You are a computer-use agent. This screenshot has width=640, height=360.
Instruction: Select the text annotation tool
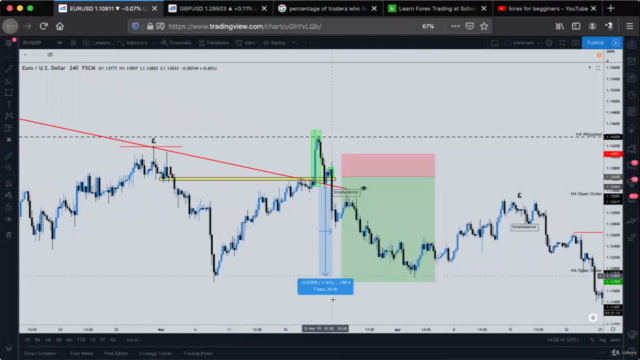(x=9, y=104)
